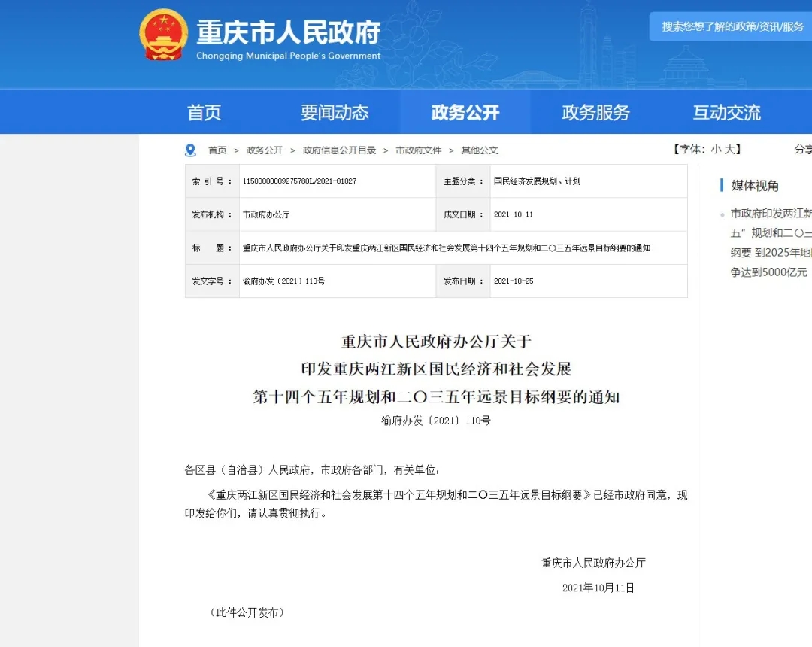Screen dimensions: 812x647
Task: Switch to 要闻动态 navigation tab
Action: click(x=335, y=113)
